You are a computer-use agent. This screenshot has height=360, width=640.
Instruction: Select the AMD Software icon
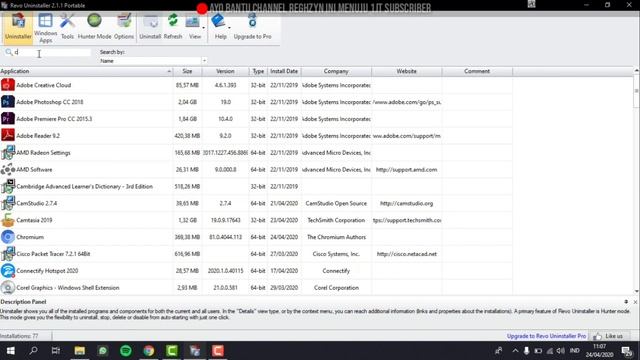click(x=8, y=169)
